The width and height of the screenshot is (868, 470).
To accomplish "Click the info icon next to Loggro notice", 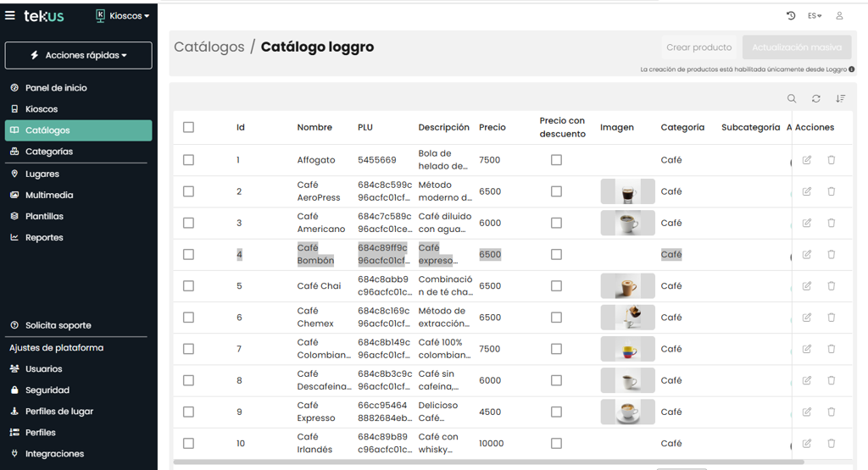I will [852, 69].
